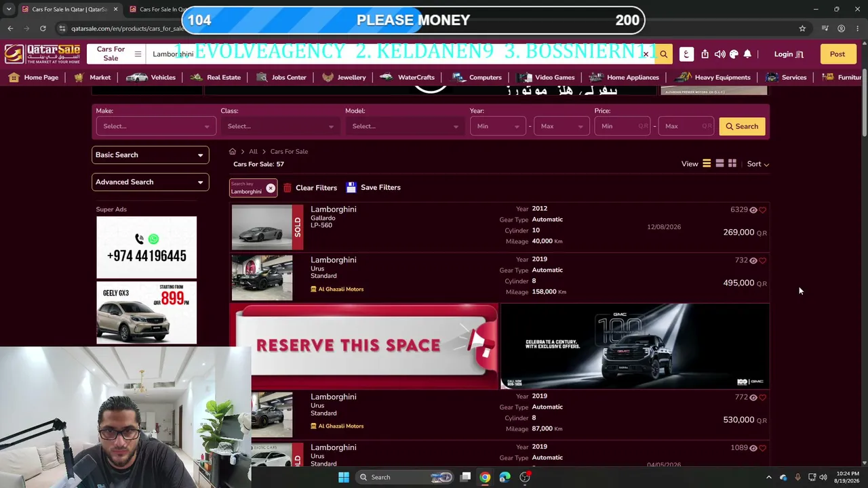Open Al Ghazali Motors dealer link on 495,000 listing
The height and width of the screenshot is (488, 868).
coord(337,289)
